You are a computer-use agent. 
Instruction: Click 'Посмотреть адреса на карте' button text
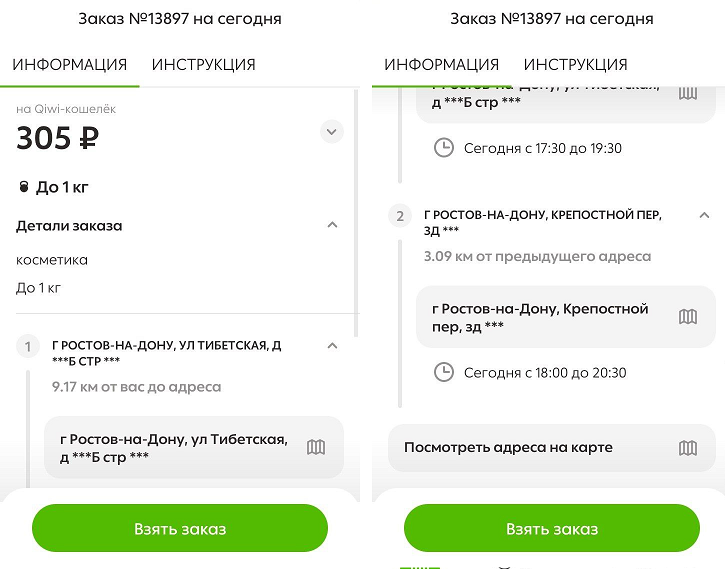508,448
